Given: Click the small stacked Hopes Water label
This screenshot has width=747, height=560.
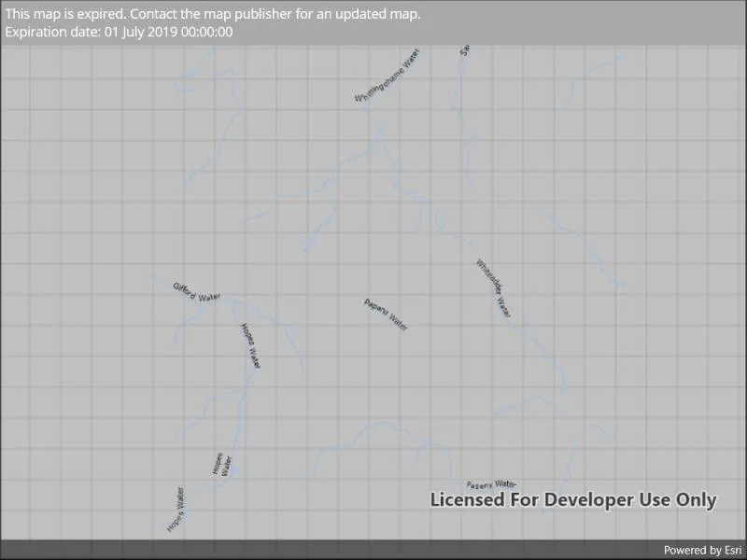Looking at the screenshot, I should point(222,464).
